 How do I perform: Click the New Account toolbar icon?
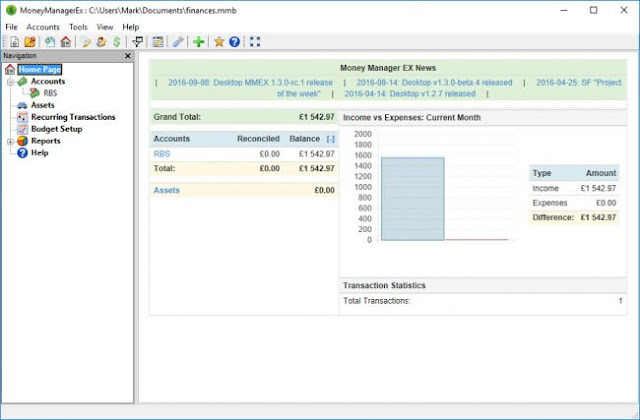pos(50,42)
